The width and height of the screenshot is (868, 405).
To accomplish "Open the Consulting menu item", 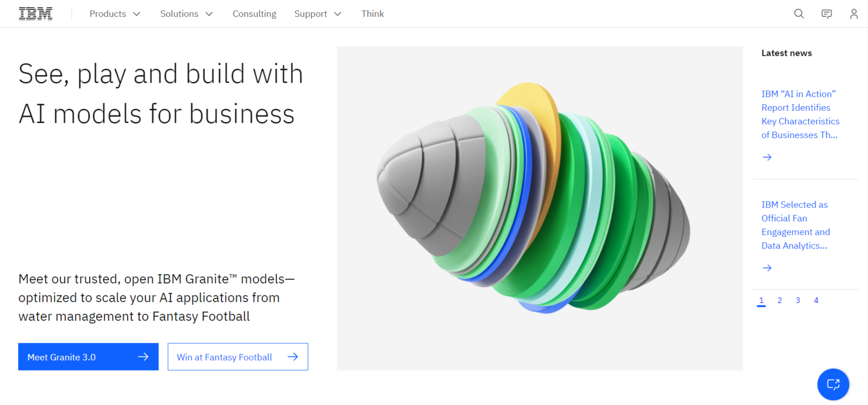I will [x=255, y=13].
